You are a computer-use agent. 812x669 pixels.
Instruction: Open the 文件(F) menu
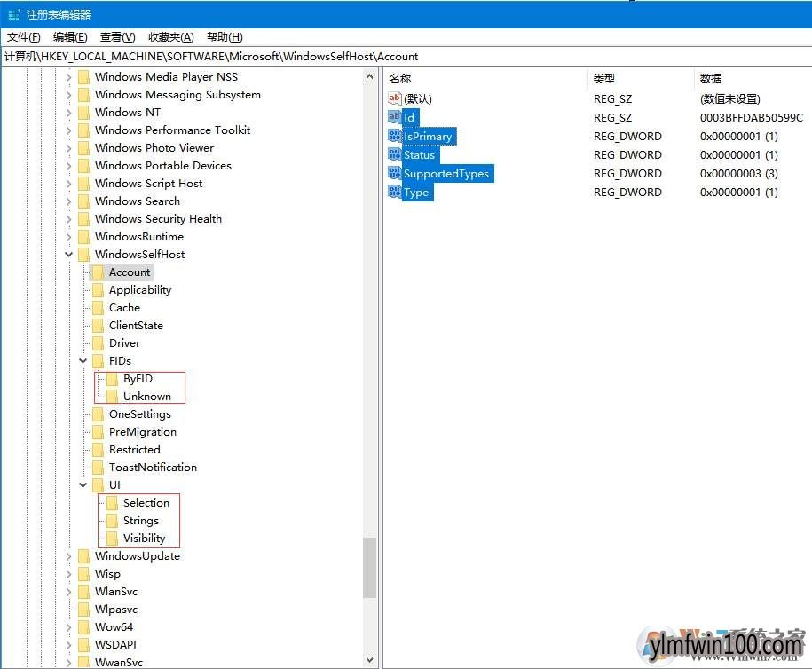coord(23,36)
